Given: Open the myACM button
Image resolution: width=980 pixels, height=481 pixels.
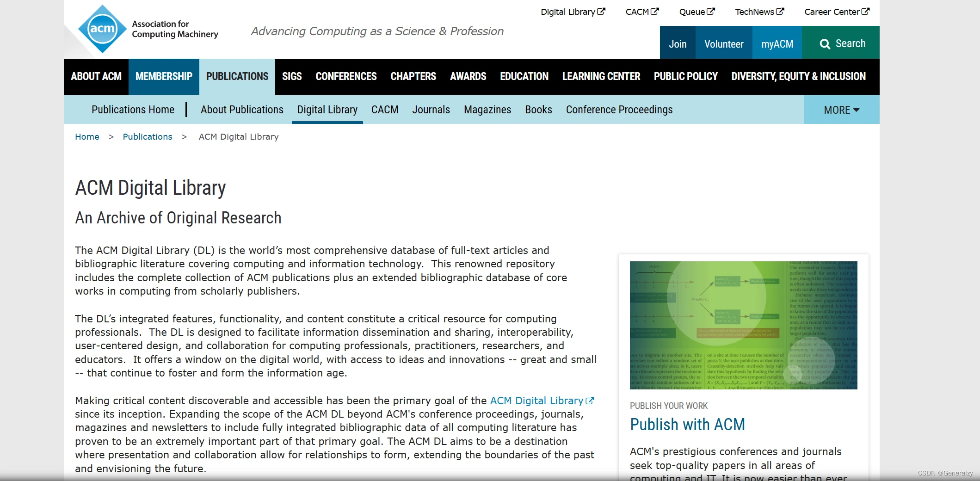Looking at the screenshot, I should 777,43.
